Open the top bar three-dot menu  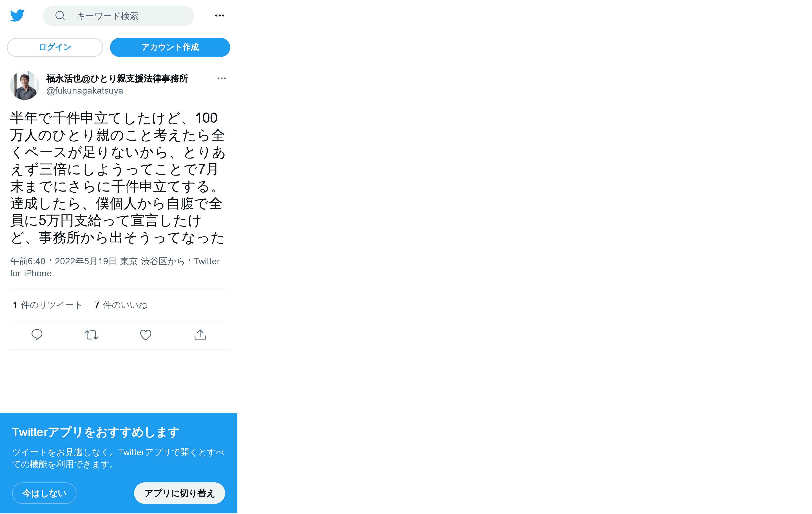pos(219,16)
